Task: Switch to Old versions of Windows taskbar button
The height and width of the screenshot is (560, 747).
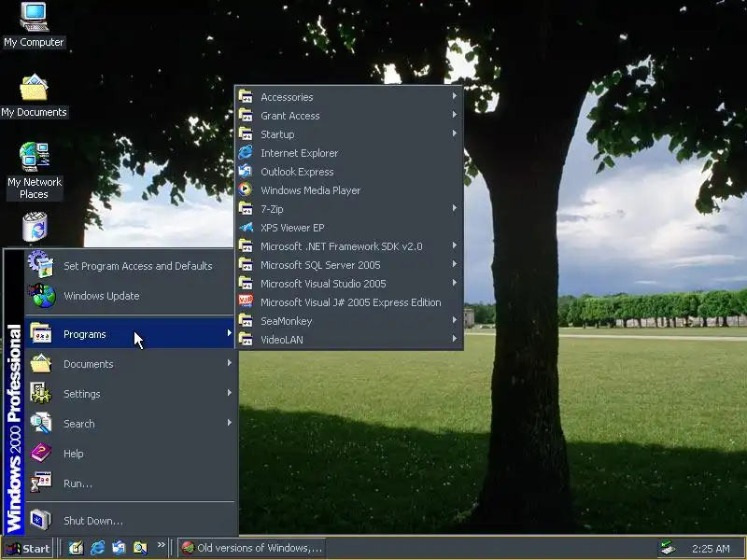Action: click(x=252, y=548)
